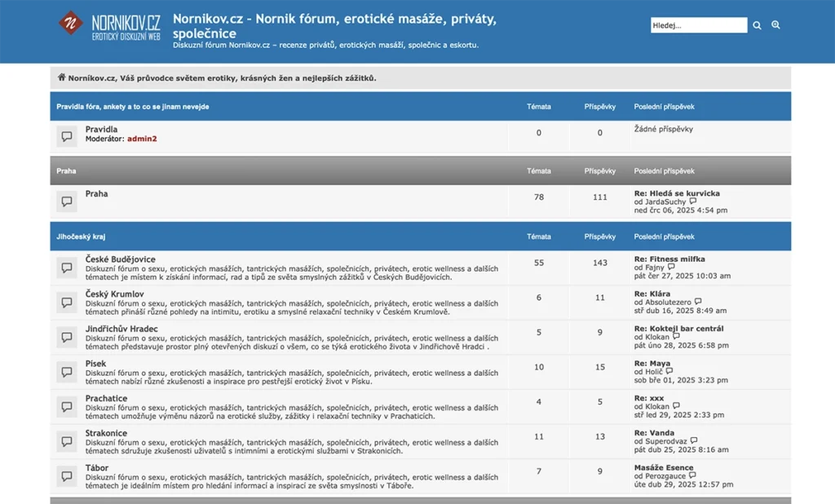835x504 pixels.
Task: Click date 'ned črc 06, 2025 4:54 pm'
Action: [681, 210]
